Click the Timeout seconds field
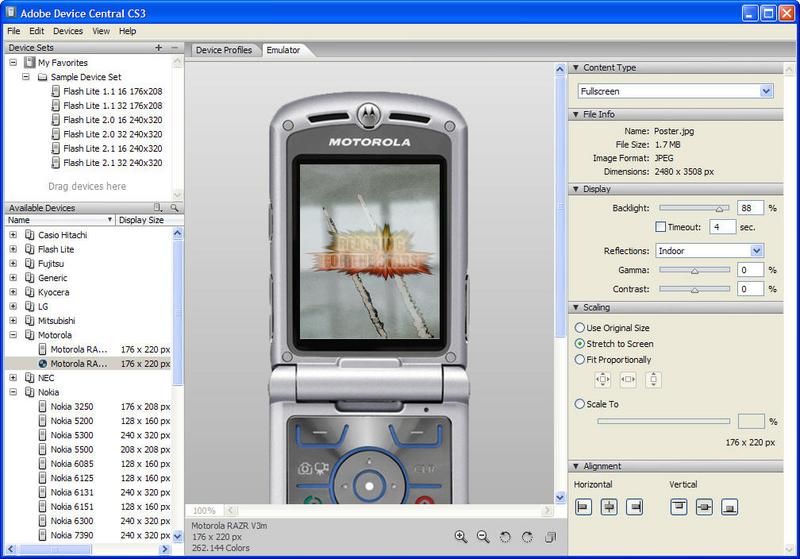This screenshot has width=800, height=559. [722, 227]
